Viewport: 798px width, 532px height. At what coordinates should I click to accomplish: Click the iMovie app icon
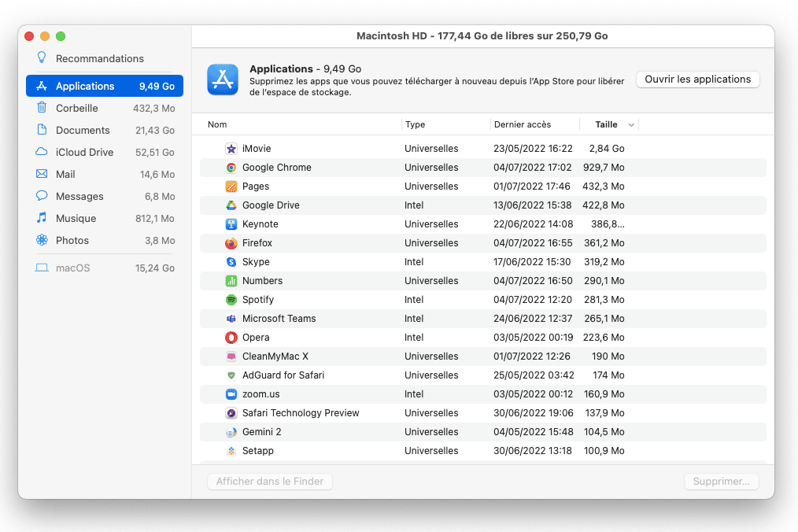click(231, 149)
